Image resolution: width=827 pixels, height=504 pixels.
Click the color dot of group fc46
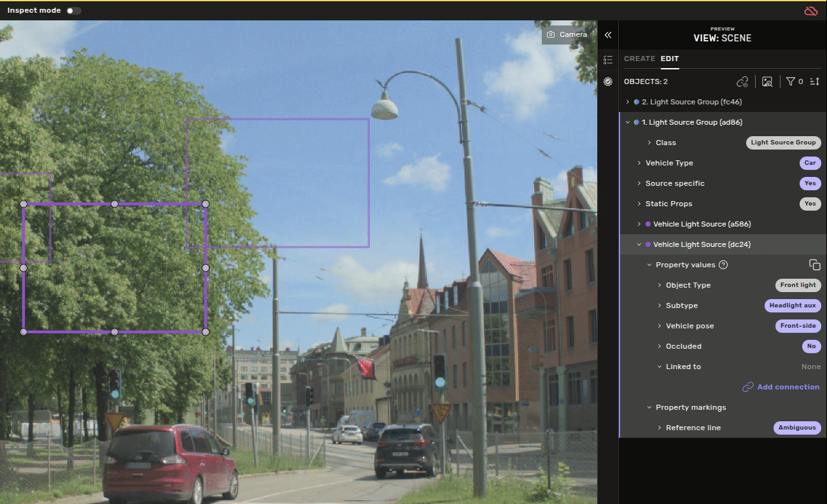pyautogui.click(x=637, y=102)
